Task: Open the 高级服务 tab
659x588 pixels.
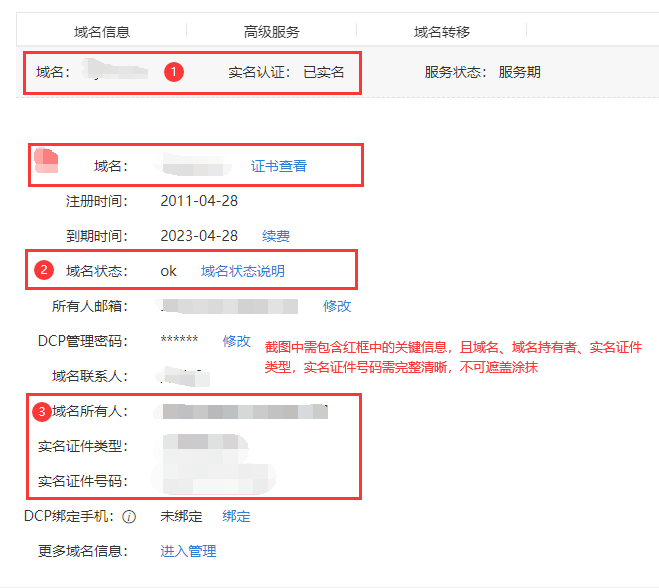Action: [x=271, y=32]
